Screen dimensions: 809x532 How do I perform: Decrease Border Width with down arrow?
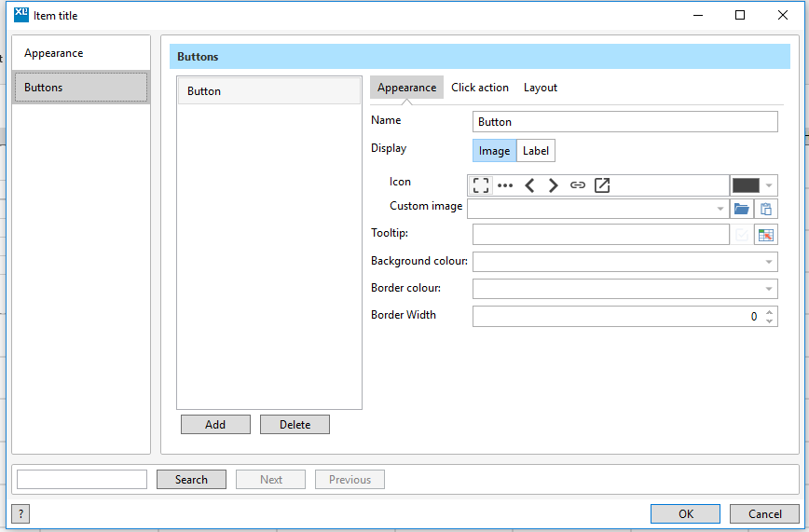pyautogui.click(x=769, y=321)
